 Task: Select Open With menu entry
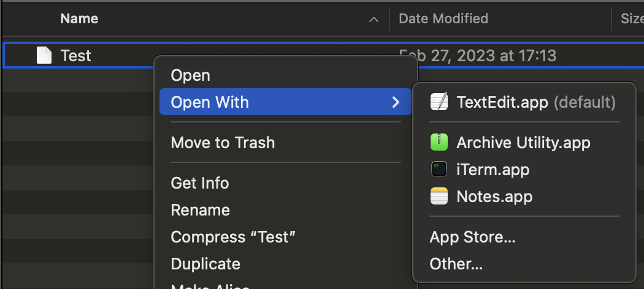point(285,102)
